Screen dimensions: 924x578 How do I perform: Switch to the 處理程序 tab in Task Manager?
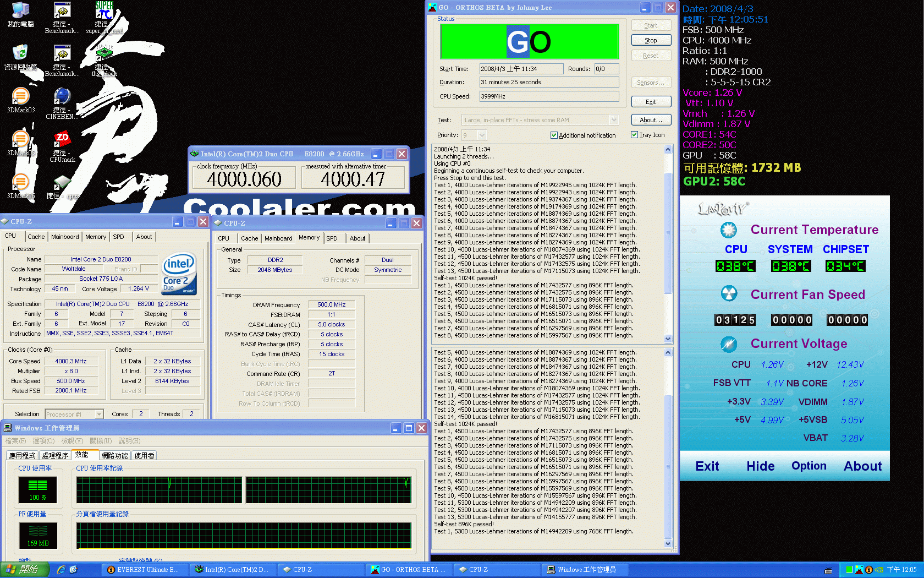coord(55,456)
